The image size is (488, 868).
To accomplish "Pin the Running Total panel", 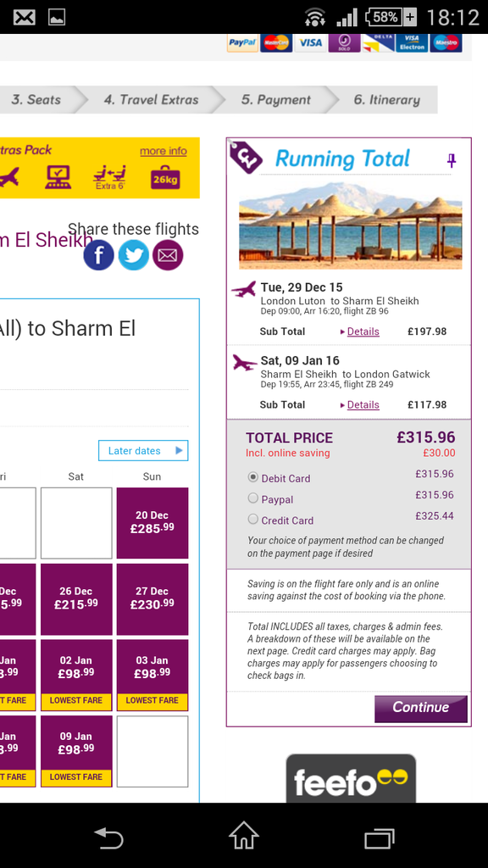I will 452,160.
